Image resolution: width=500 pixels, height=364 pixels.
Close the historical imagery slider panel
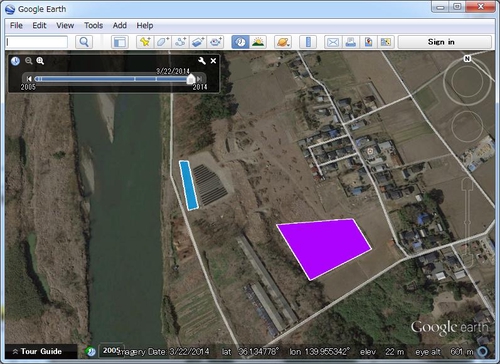coord(213,61)
